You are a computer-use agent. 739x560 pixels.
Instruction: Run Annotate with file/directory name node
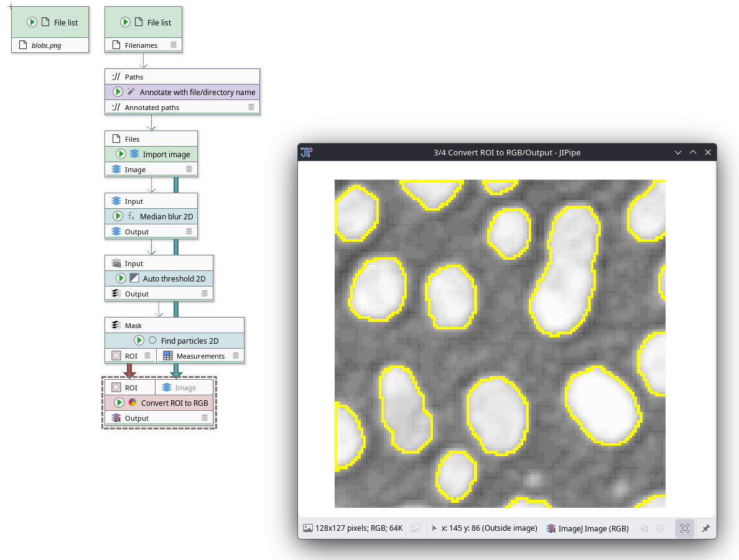click(118, 92)
